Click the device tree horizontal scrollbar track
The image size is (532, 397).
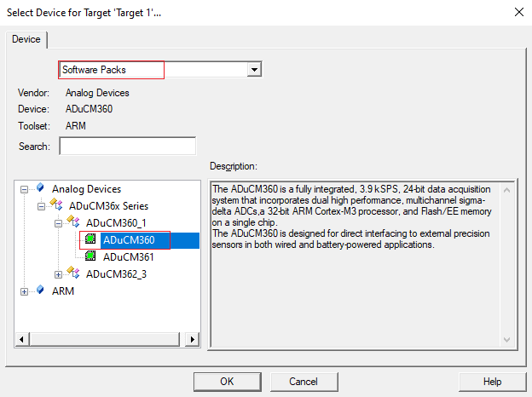105,339
